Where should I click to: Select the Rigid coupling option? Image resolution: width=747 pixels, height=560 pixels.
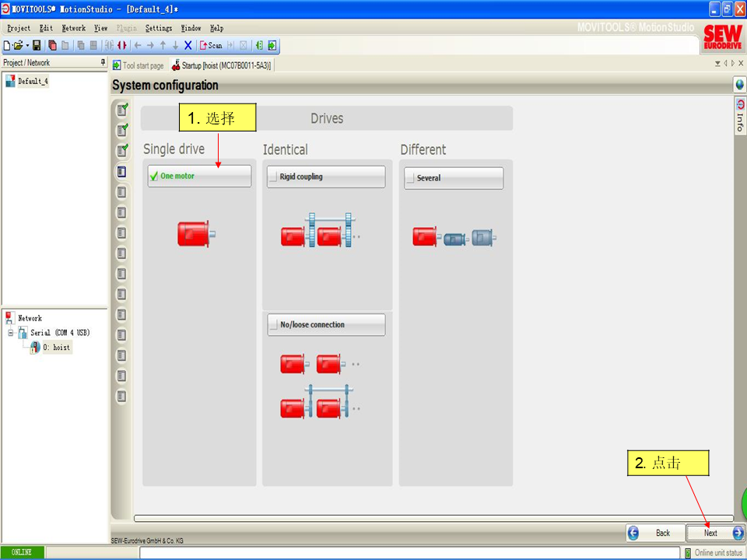pos(325,177)
